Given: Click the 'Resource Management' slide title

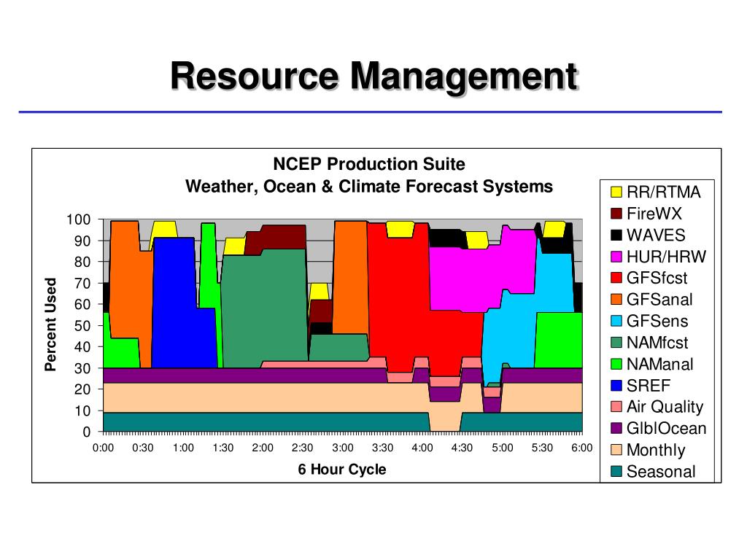Looking at the screenshot, I should point(374,76).
